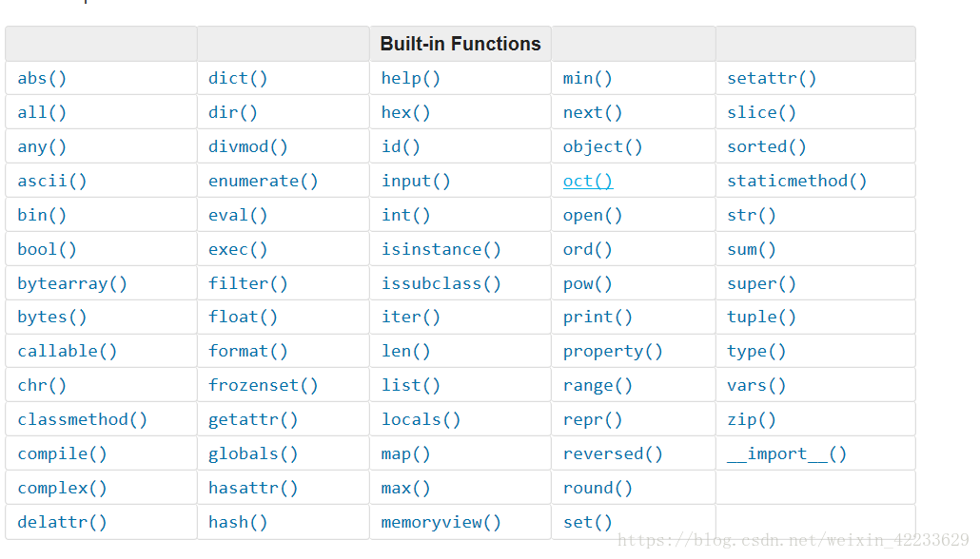Go to the staticmethod() entry
Screen dimensions: 980x559
click(797, 181)
